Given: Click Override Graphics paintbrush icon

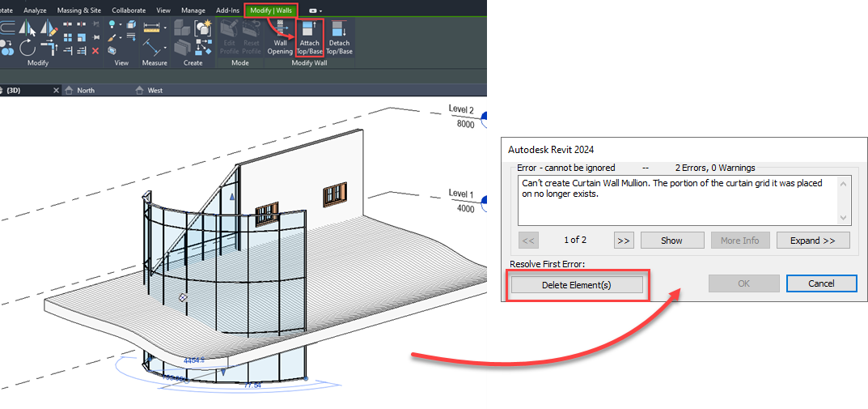Looking at the screenshot, I should [112, 37].
